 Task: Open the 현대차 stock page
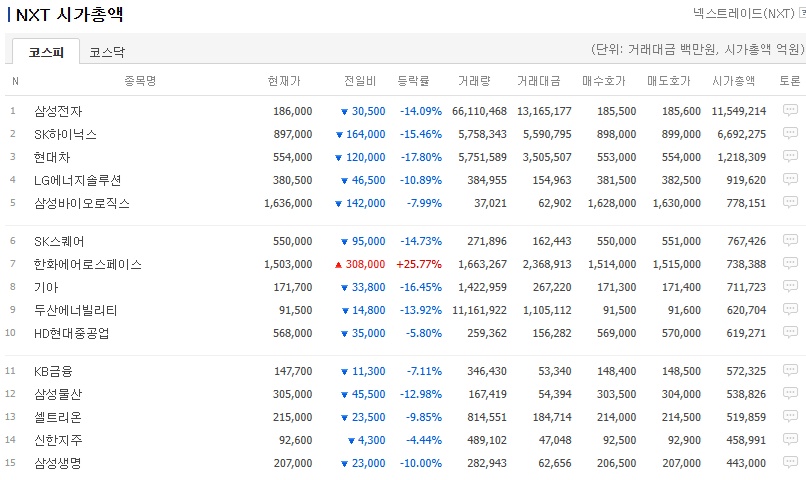52,157
